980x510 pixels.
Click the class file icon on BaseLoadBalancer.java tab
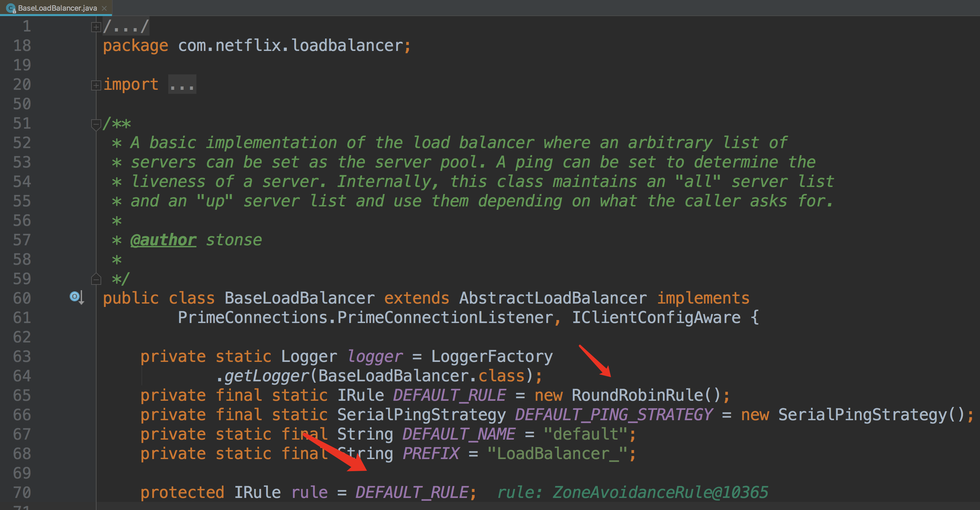[11, 8]
